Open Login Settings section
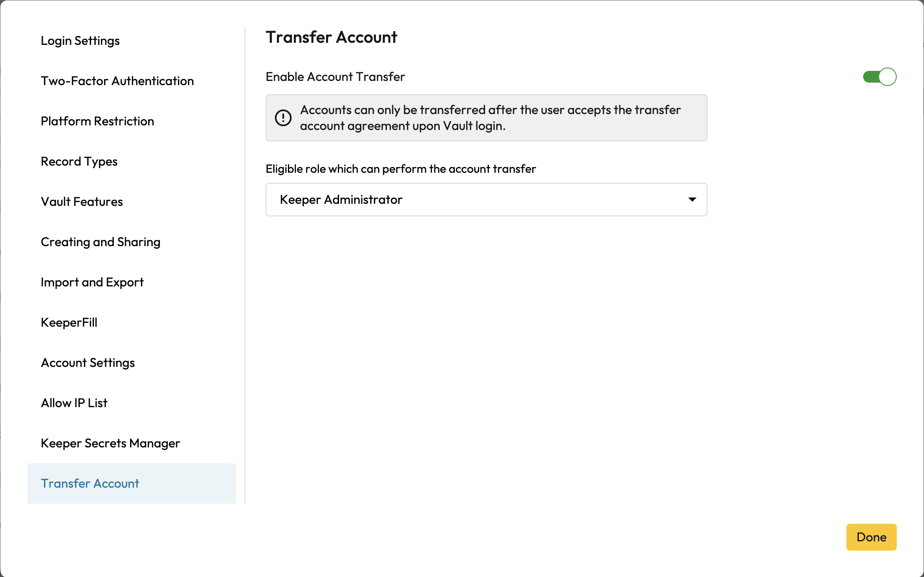The height and width of the screenshot is (577, 924). pos(80,41)
